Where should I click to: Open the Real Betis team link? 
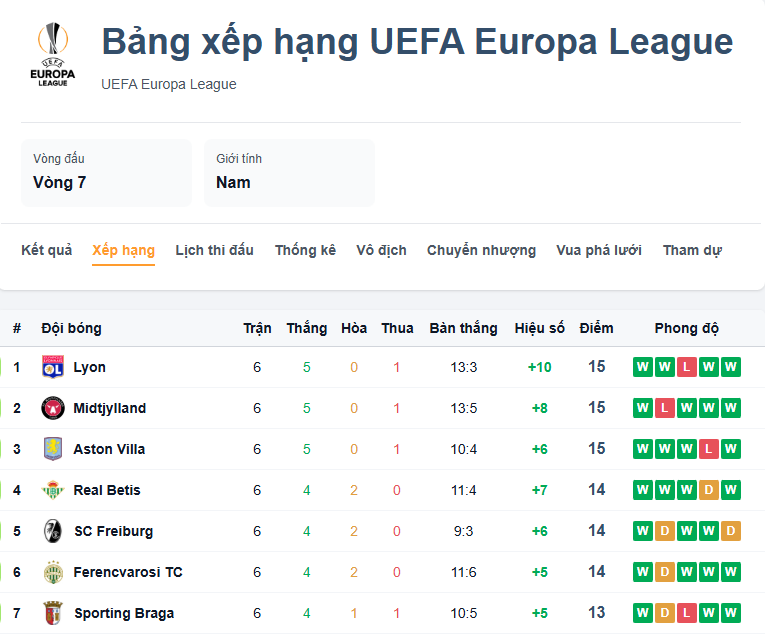coord(107,490)
